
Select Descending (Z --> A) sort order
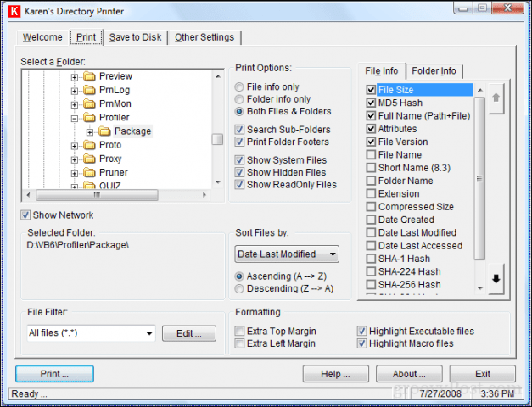pos(239,288)
